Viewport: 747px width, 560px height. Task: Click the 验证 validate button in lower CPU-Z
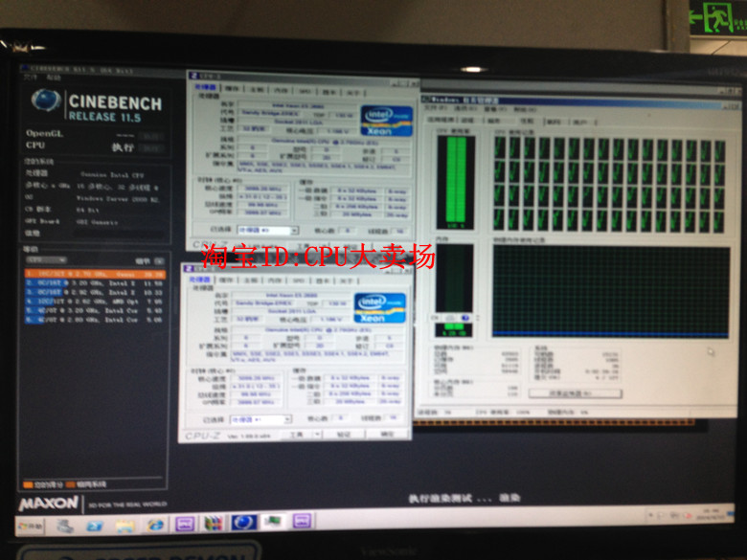coord(344,435)
